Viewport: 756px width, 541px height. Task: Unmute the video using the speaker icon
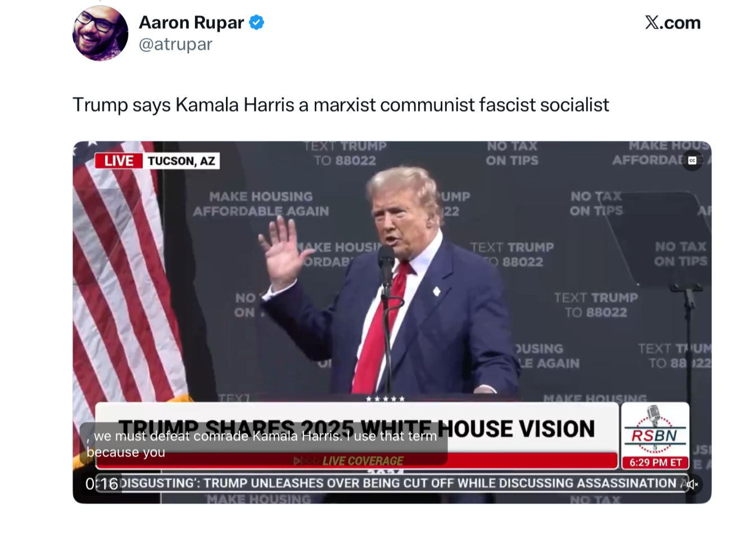pyautogui.click(x=692, y=484)
